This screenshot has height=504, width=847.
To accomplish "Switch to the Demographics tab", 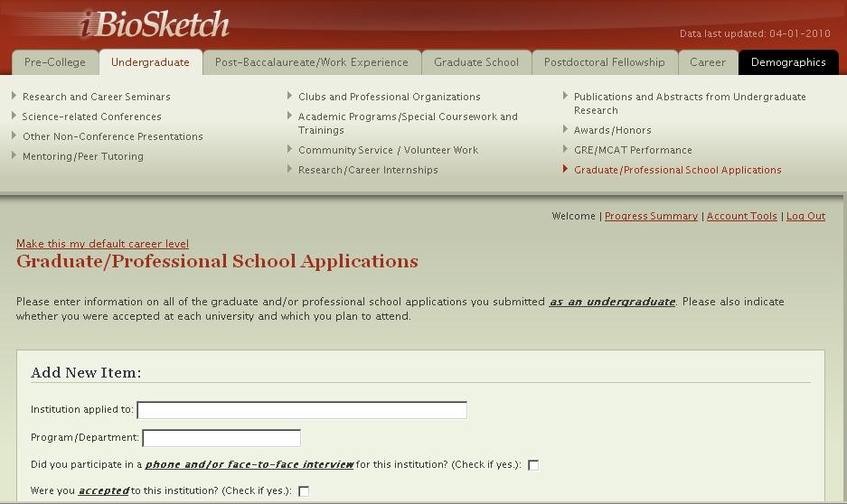I will pyautogui.click(x=788, y=62).
